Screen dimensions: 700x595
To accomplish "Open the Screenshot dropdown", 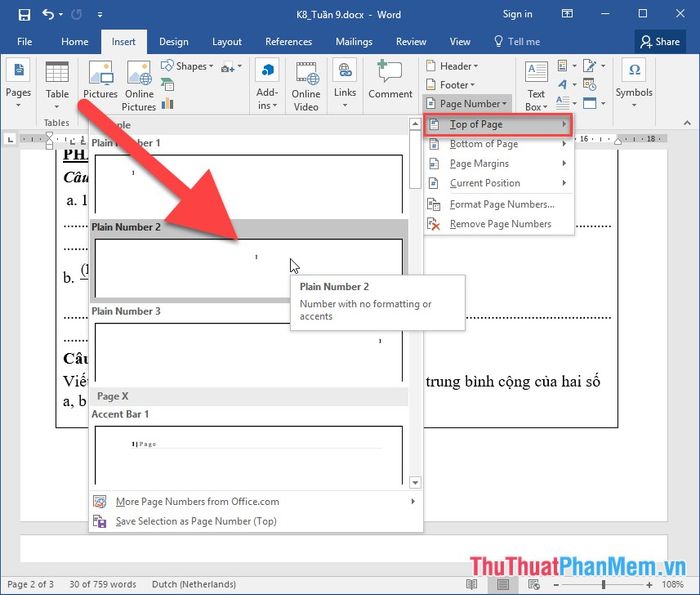I will coord(231,67).
